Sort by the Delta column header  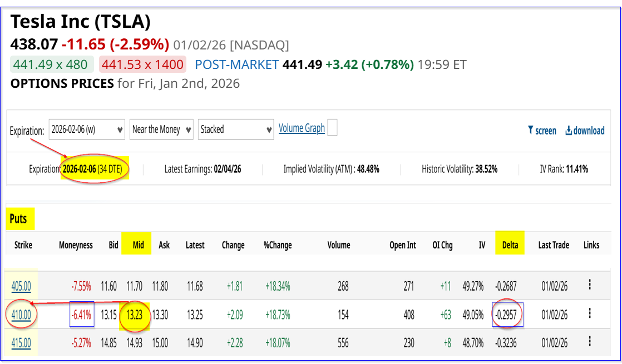[x=509, y=245]
